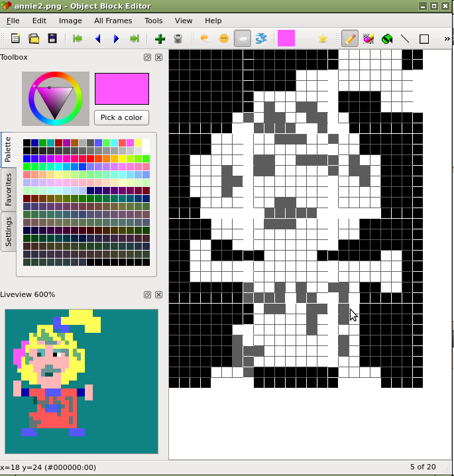
Task: Open a file with the folder icon
Action: (34, 39)
